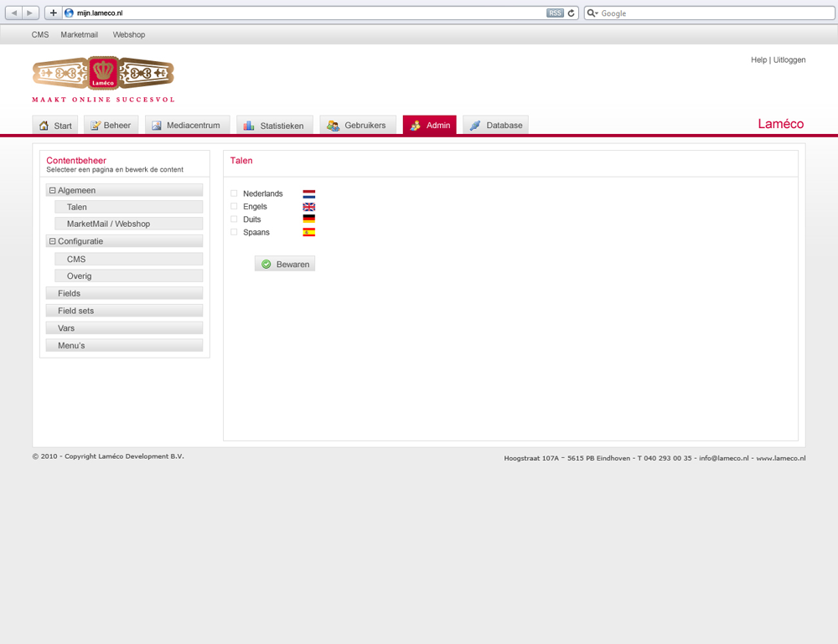This screenshot has width=838, height=644.
Task: Log out via the Uitloggen link
Action: click(789, 60)
